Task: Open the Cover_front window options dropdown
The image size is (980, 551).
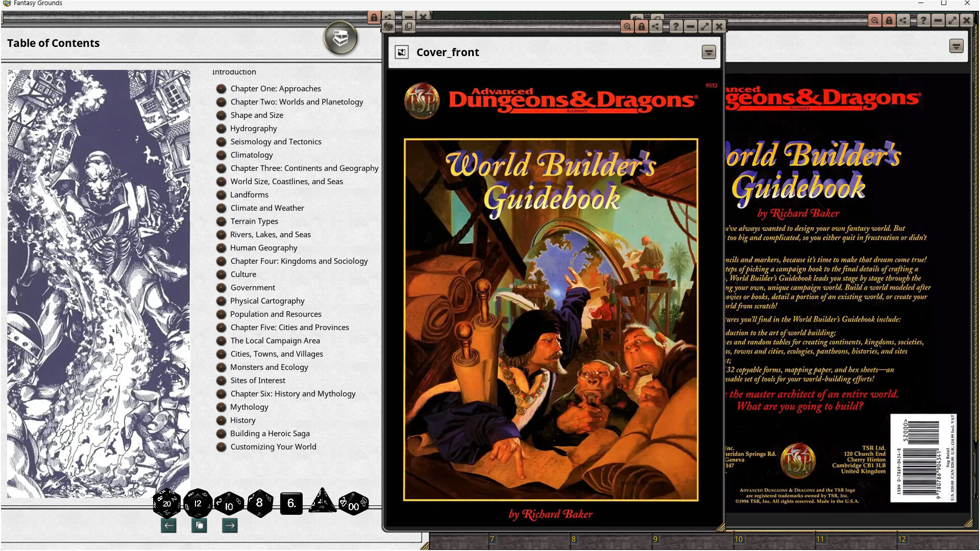Action: click(x=708, y=52)
